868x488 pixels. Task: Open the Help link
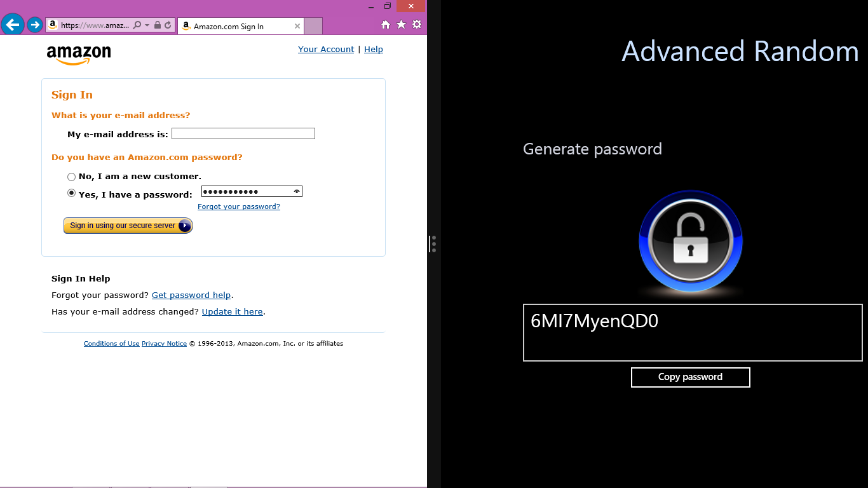(374, 49)
